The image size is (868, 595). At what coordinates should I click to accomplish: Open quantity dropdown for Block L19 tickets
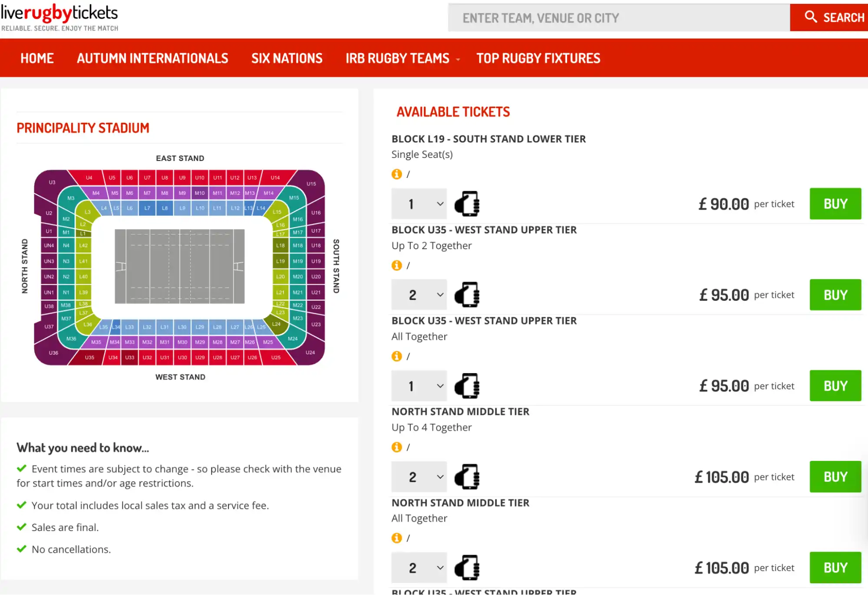pos(418,204)
